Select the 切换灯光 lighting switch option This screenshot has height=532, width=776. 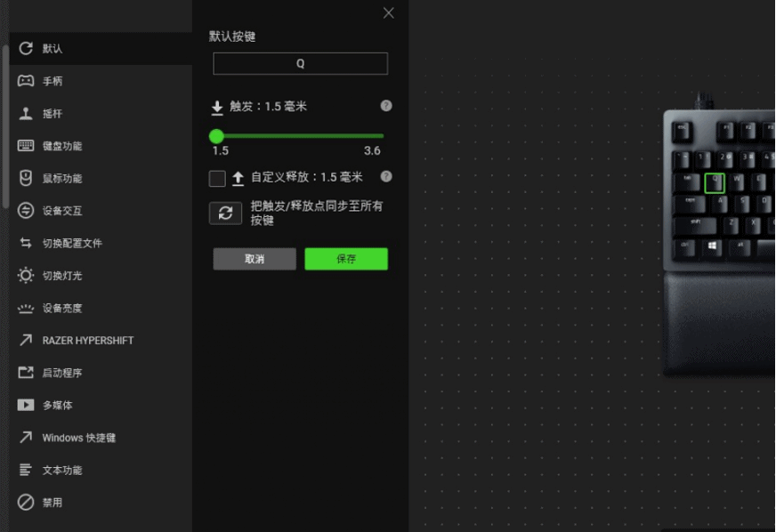tap(60, 275)
